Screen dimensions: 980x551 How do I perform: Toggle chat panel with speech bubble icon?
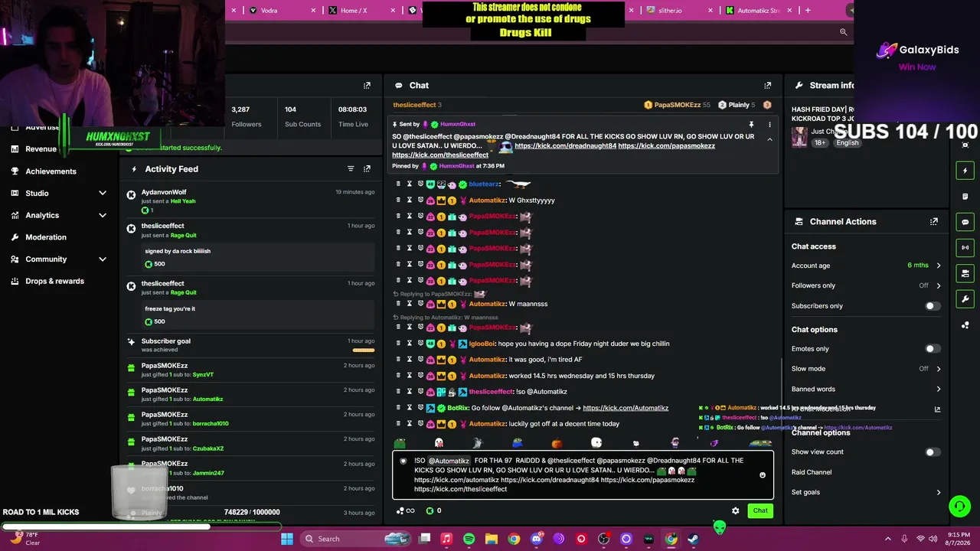tap(965, 222)
